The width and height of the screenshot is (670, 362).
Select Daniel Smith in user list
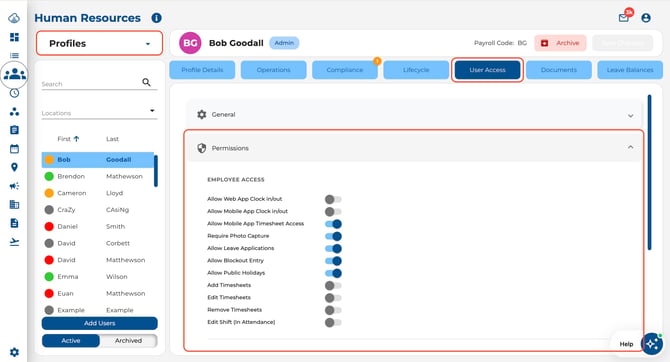98,227
